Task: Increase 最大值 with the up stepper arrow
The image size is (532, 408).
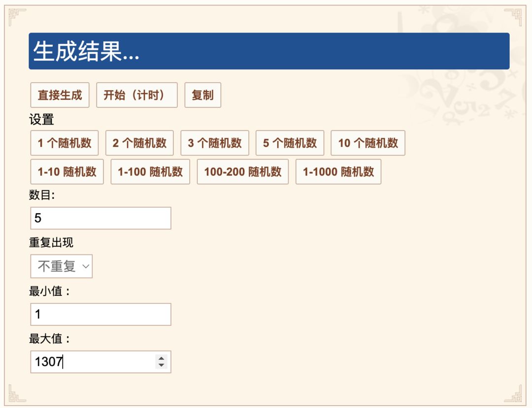Action: click(x=162, y=358)
